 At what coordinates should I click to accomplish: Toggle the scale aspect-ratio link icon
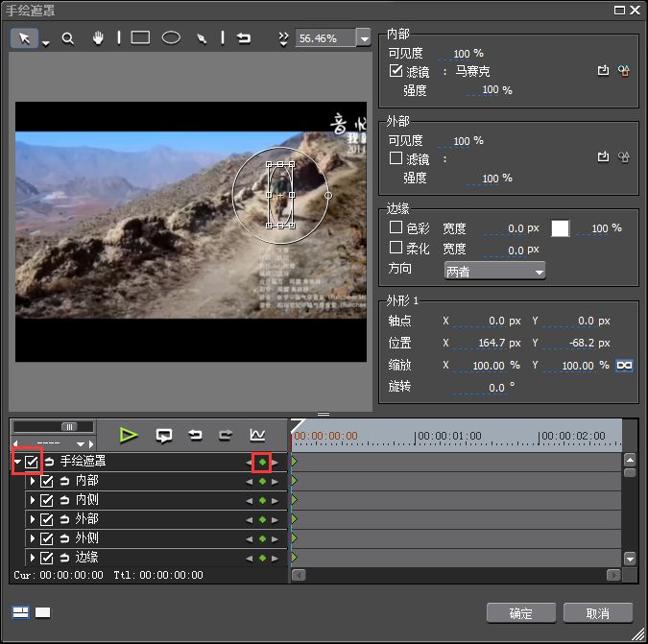click(x=624, y=366)
